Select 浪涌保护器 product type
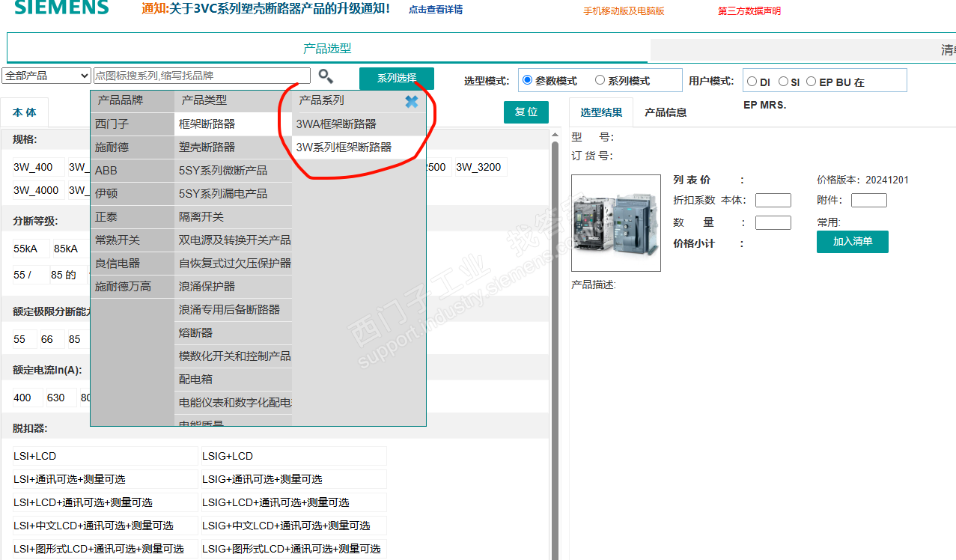The width and height of the screenshot is (956, 560). [233, 286]
